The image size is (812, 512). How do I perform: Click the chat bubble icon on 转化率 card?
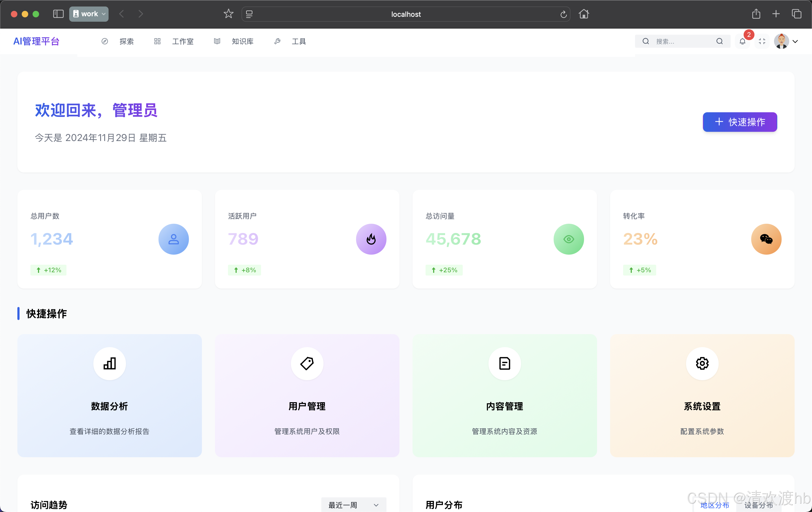[766, 239]
